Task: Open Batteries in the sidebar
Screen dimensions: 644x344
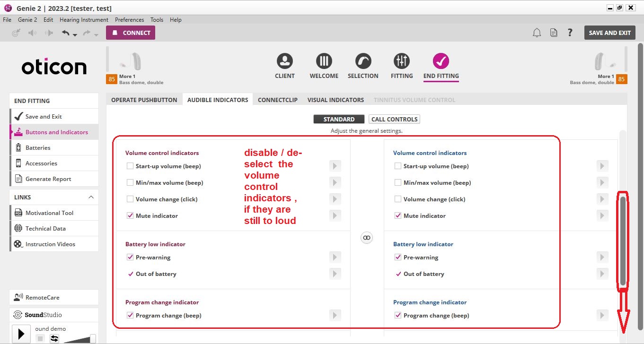Action: (x=54, y=147)
